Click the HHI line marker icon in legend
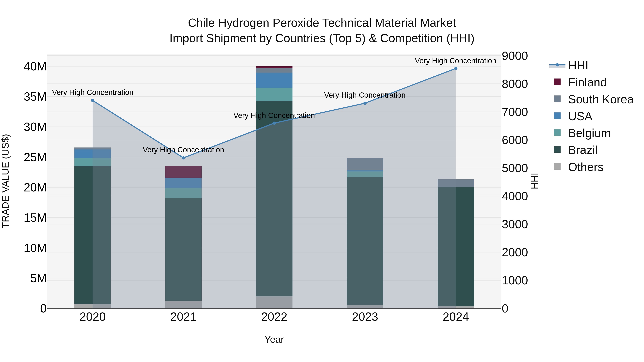 click(x=557, y=65)
